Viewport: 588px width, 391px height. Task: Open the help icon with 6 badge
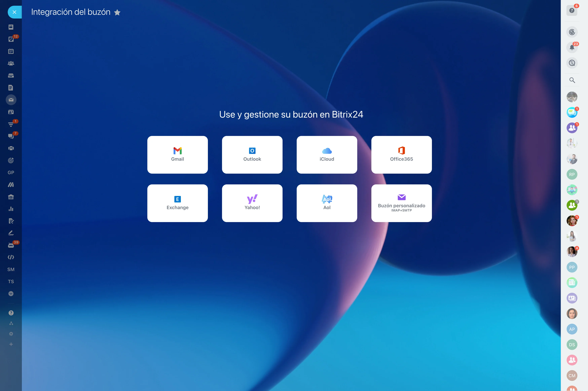[572, 10]
